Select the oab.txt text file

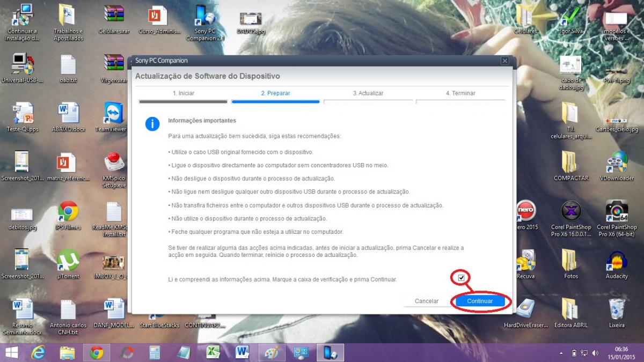(68, 69)
